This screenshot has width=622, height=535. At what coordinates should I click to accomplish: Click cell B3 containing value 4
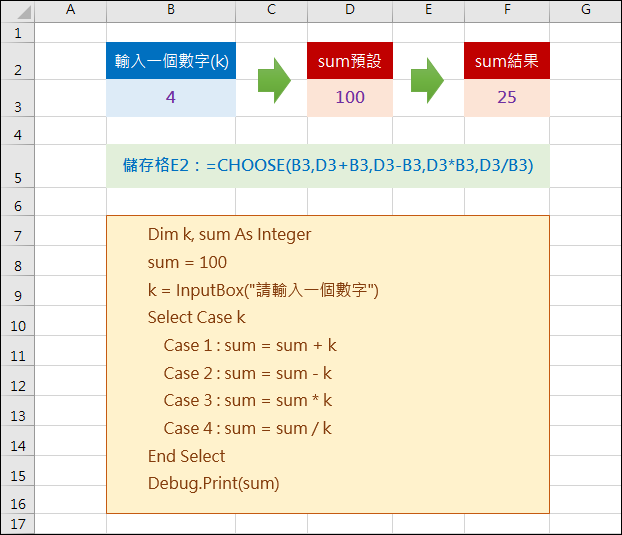click(x=171, y=98)
